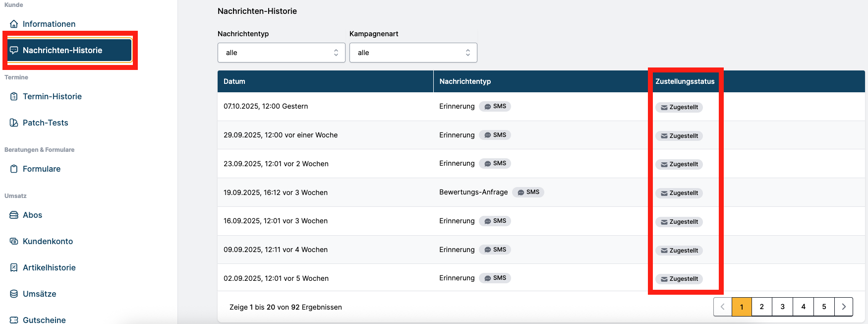The width and height of the screenshot is (868, 324).
Task: Click the Informationen home icon
Action: click(x=14, y=24)
